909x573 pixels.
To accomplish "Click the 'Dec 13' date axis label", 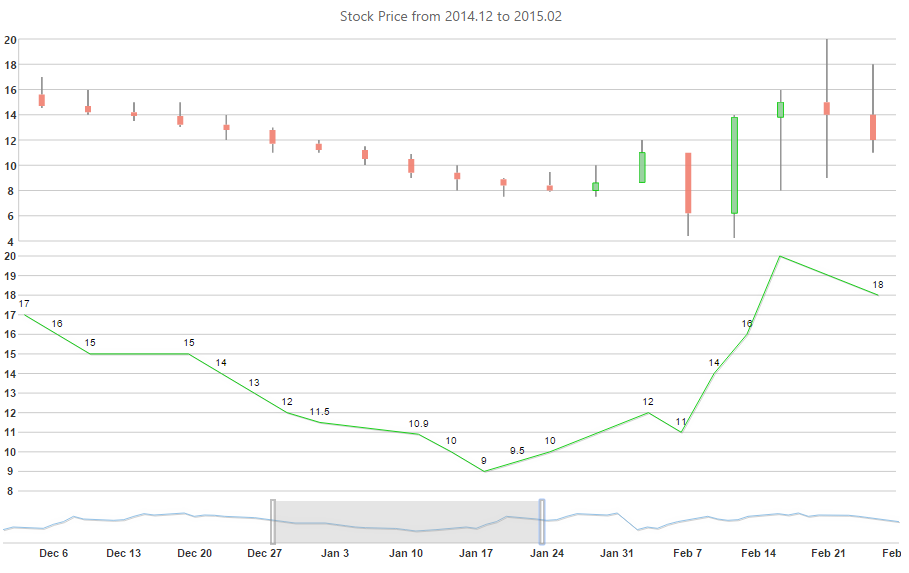I will [x=123, y=553].
